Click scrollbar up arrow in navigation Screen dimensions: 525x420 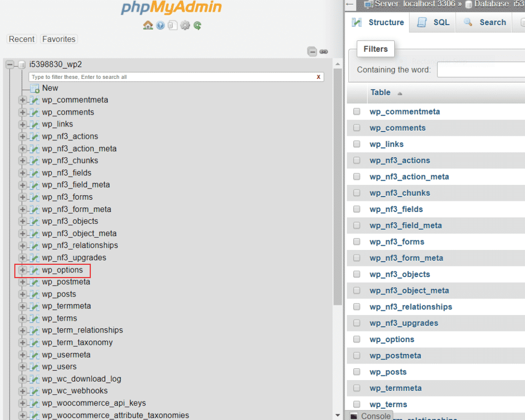[x=337, y=64]
